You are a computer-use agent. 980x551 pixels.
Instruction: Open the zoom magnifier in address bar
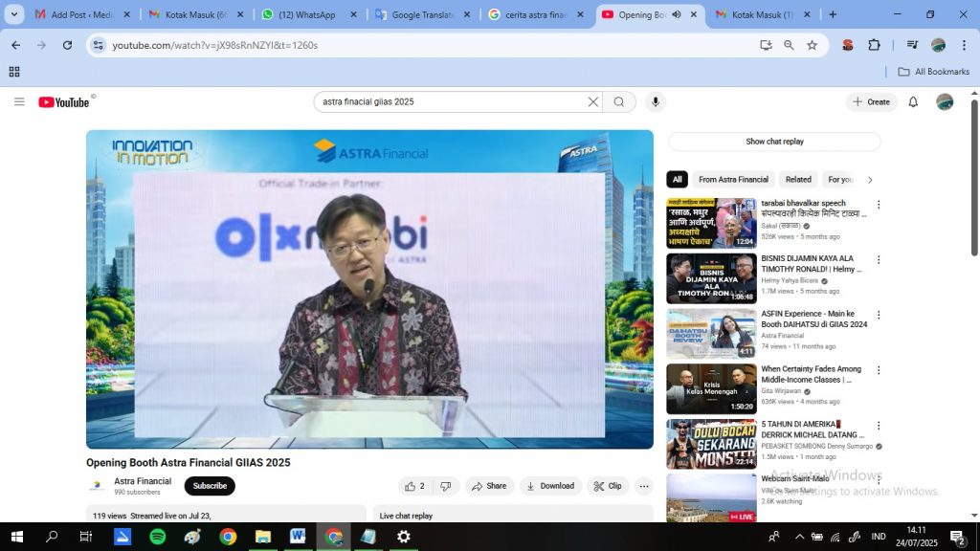point(789,45)
